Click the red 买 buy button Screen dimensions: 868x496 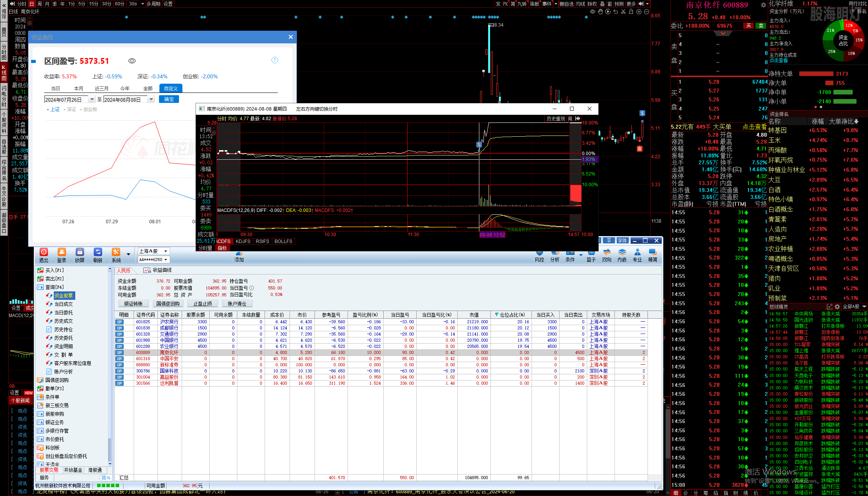tap(749, 26)
